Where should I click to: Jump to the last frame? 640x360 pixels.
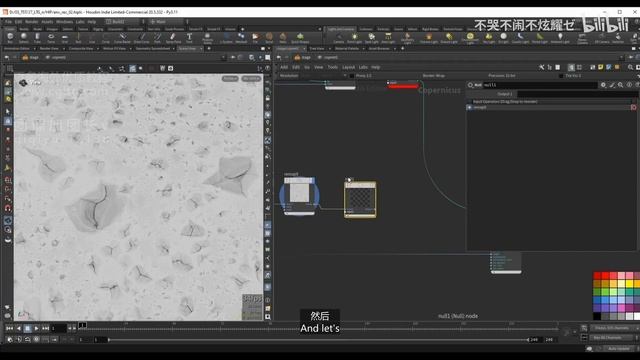coord(46,328)
